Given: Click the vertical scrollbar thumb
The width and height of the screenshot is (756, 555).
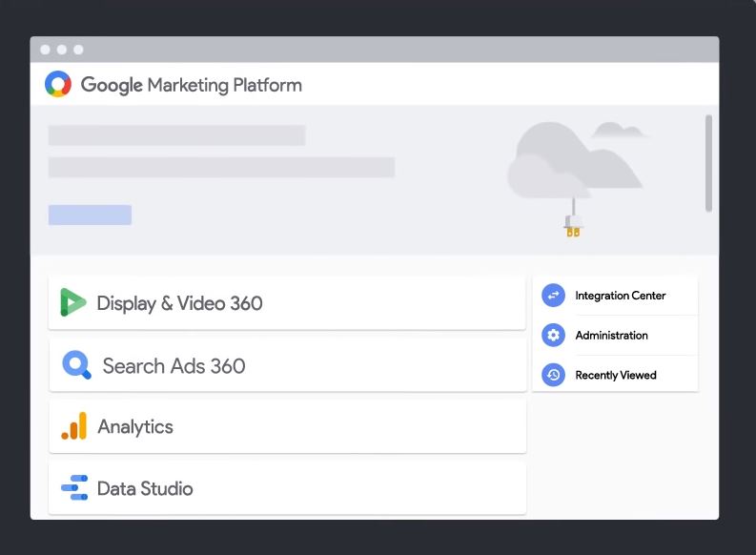Looking at the screenshot, I should (x=708, y=163).
